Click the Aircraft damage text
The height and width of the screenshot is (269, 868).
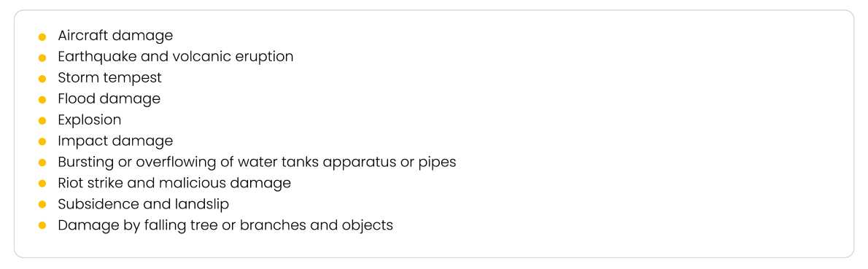point(115,36)
